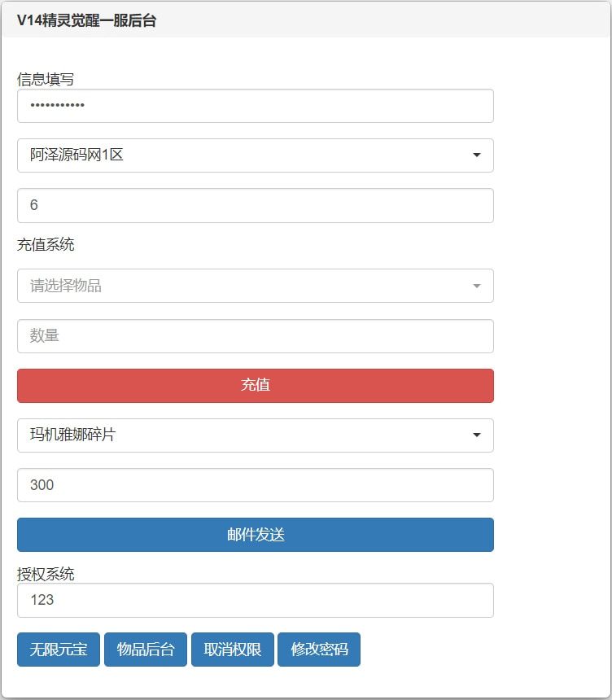Click the 充值系统 section label

pyautogui.click(x=46, y=243)
